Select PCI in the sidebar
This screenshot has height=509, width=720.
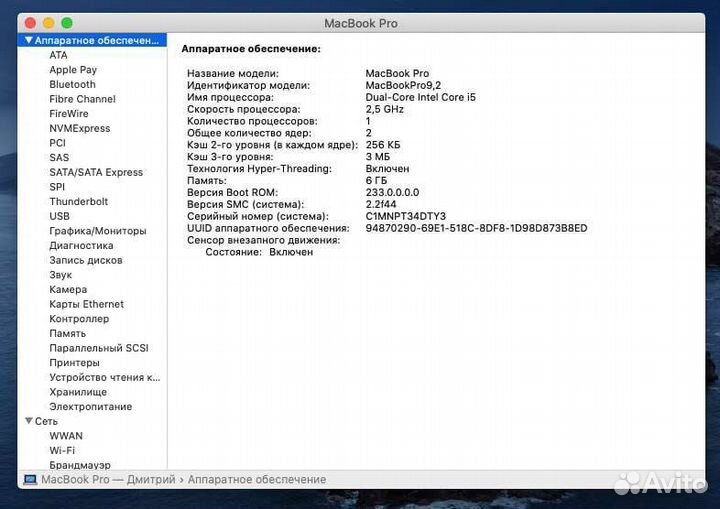coord(57,143)
